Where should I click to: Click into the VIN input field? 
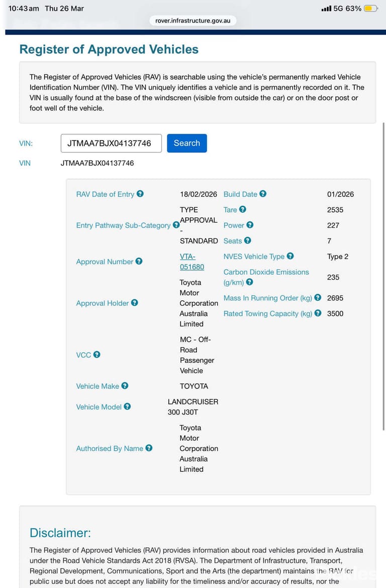point(111,143)
